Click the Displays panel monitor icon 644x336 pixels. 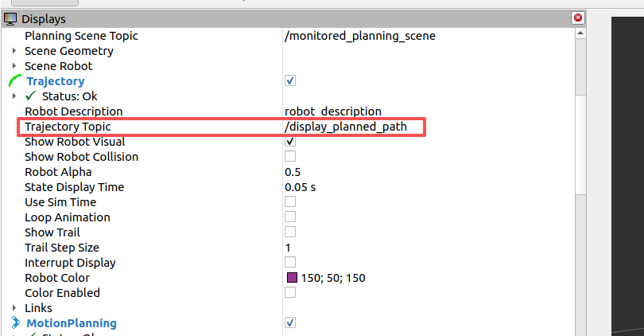tap(10, 18)
